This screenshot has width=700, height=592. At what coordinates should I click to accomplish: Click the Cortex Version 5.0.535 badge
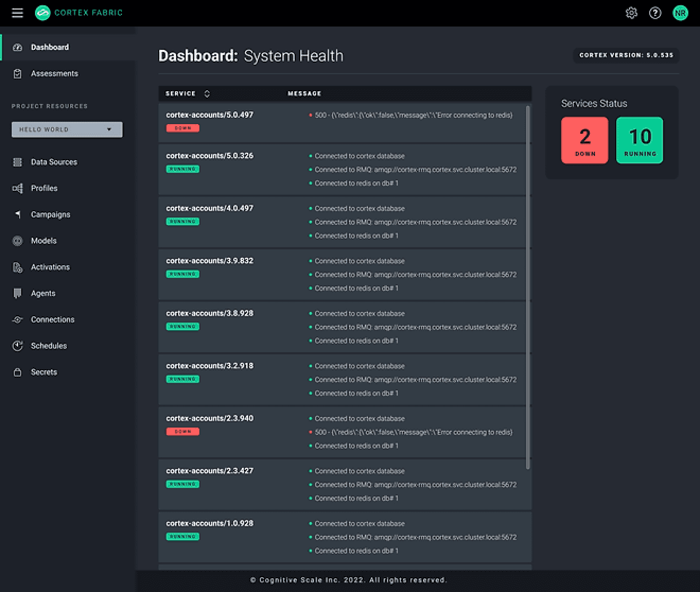point(626,55)
